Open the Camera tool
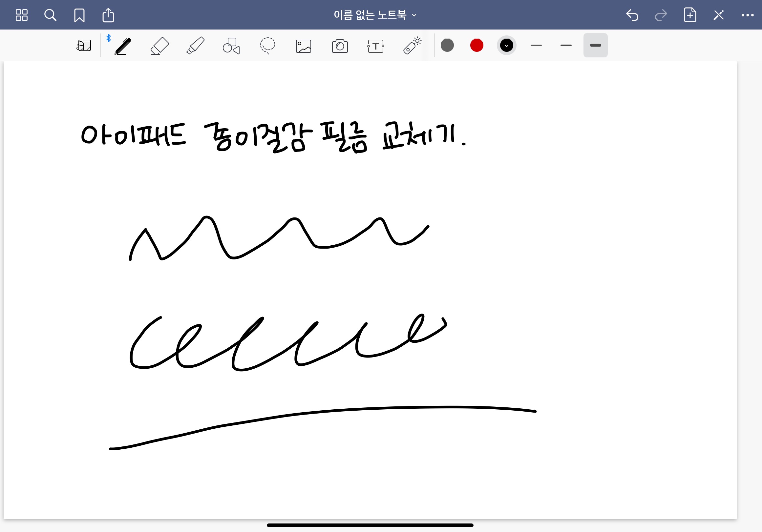The image size is (762, 532). point(340,46)
